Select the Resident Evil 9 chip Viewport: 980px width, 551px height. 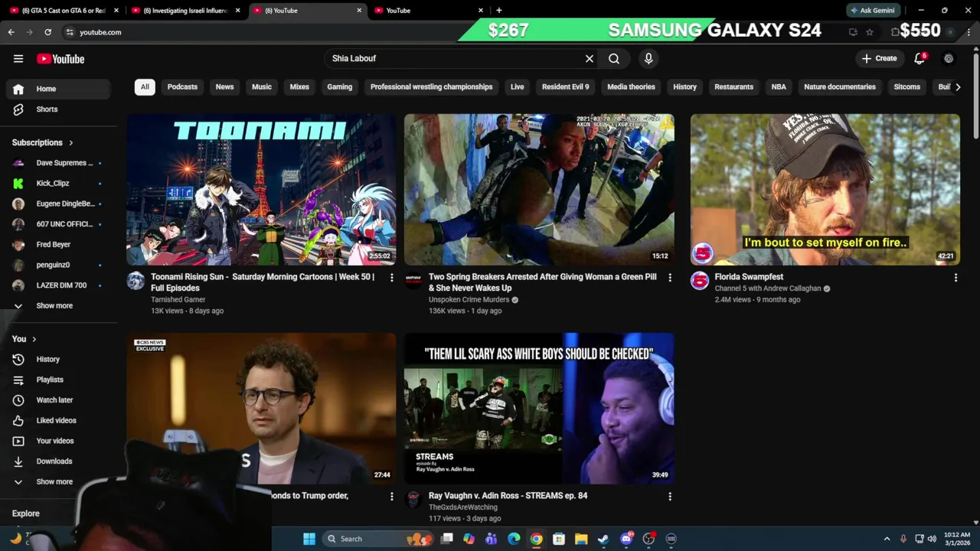pyautogui.click(x=566, y=86)
